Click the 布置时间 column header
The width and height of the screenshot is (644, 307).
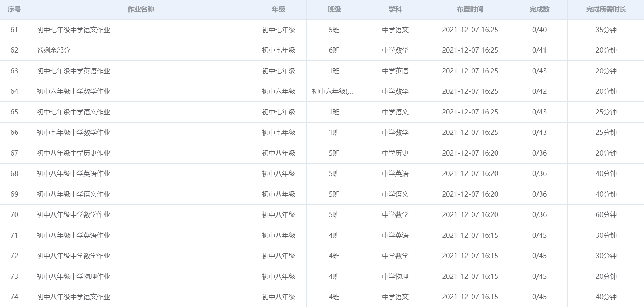[x=470, y=9]
